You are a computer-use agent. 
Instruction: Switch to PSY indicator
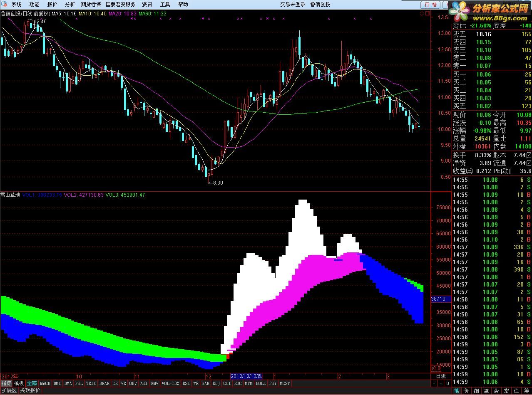273,383
